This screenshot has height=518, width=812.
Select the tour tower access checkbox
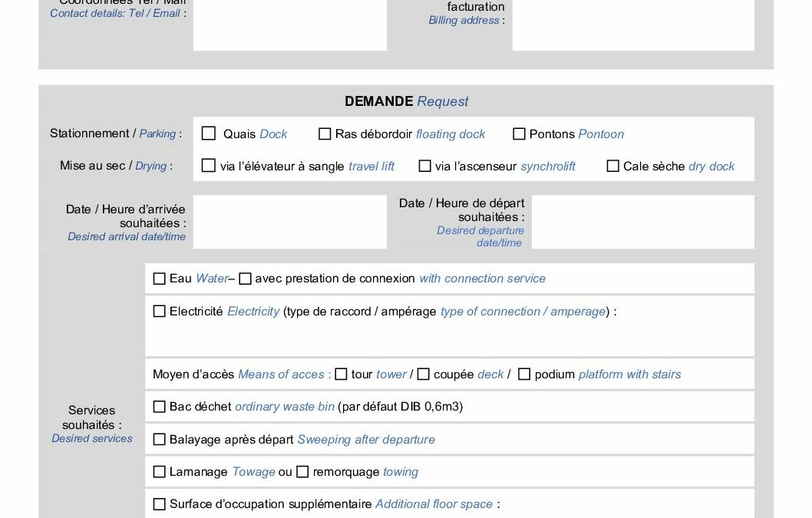coord(342,374)
